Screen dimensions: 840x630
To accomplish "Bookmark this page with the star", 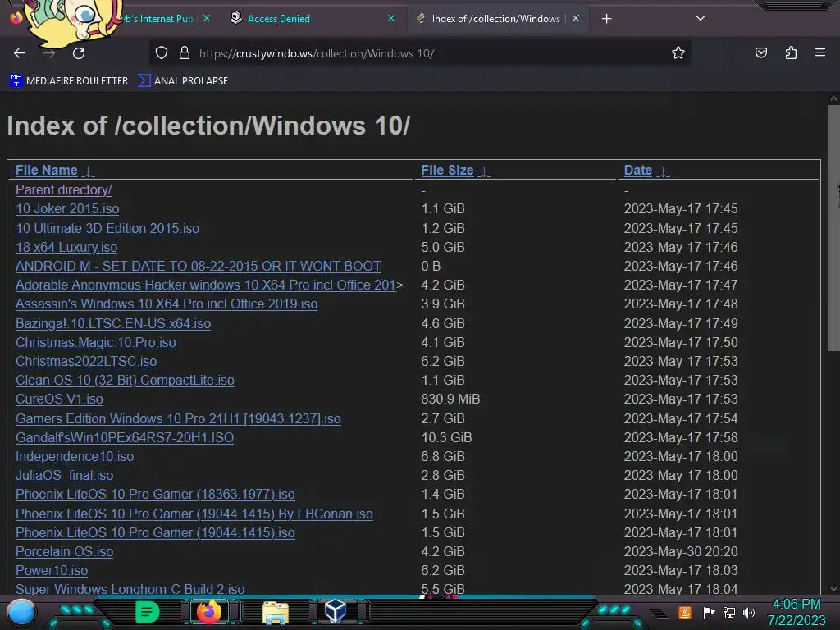I will (678, 53).
